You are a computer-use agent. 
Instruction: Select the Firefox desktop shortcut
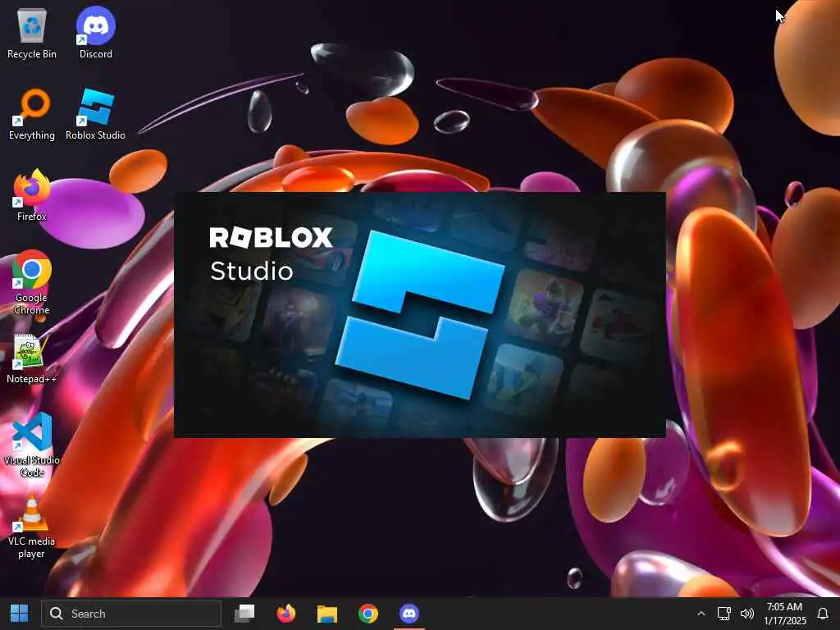click(32, 195)
